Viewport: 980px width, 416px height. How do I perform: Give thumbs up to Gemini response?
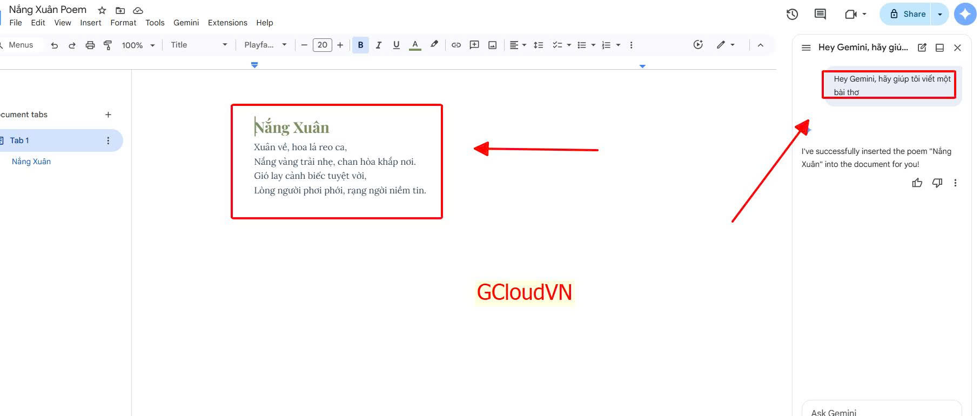[x=917, y=183]
